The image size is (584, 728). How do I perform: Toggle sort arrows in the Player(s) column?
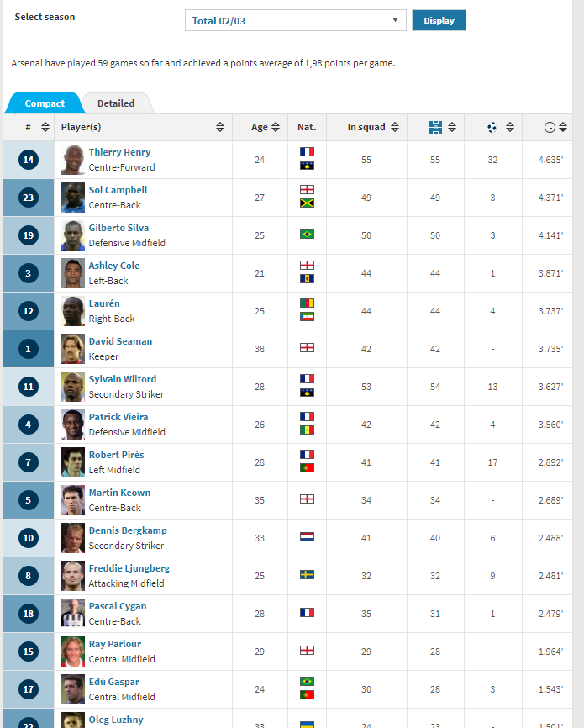click(220, 127)
